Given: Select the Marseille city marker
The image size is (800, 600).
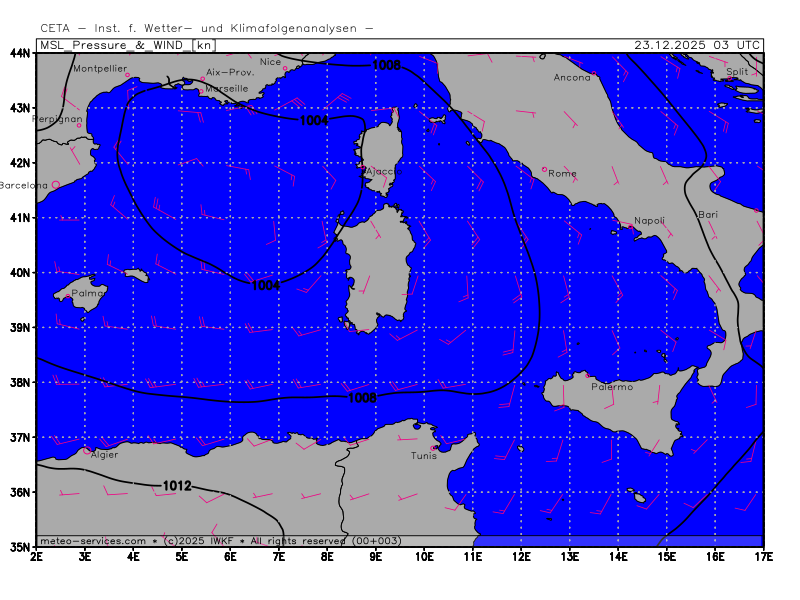Looking at the screenshot, I should click(x=201, y=91).
